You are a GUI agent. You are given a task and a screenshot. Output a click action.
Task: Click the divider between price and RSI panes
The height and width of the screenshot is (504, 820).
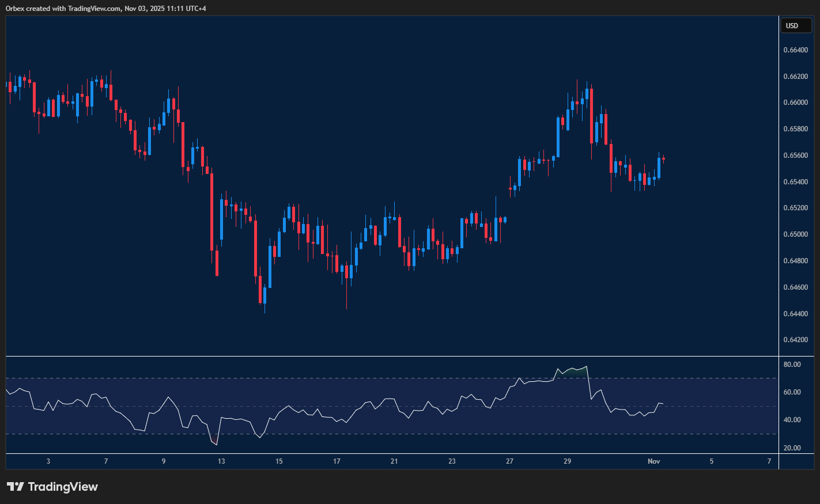pos(392,356)
